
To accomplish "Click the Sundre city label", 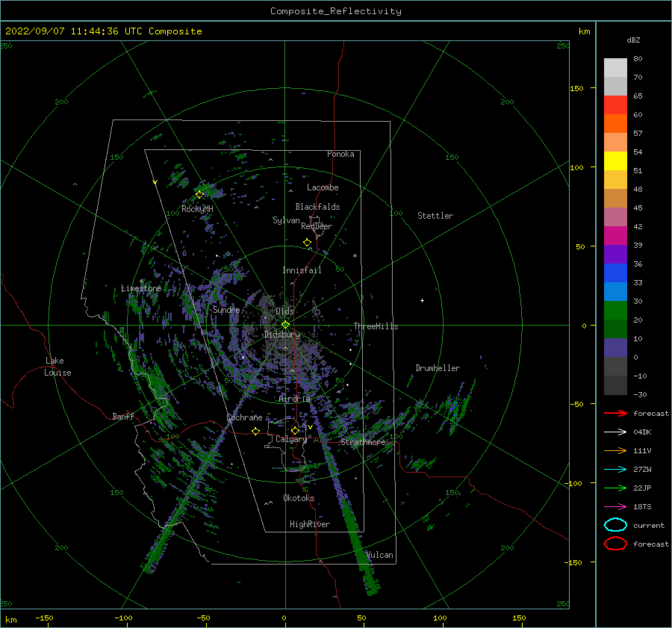I will [x=226, y=309].
